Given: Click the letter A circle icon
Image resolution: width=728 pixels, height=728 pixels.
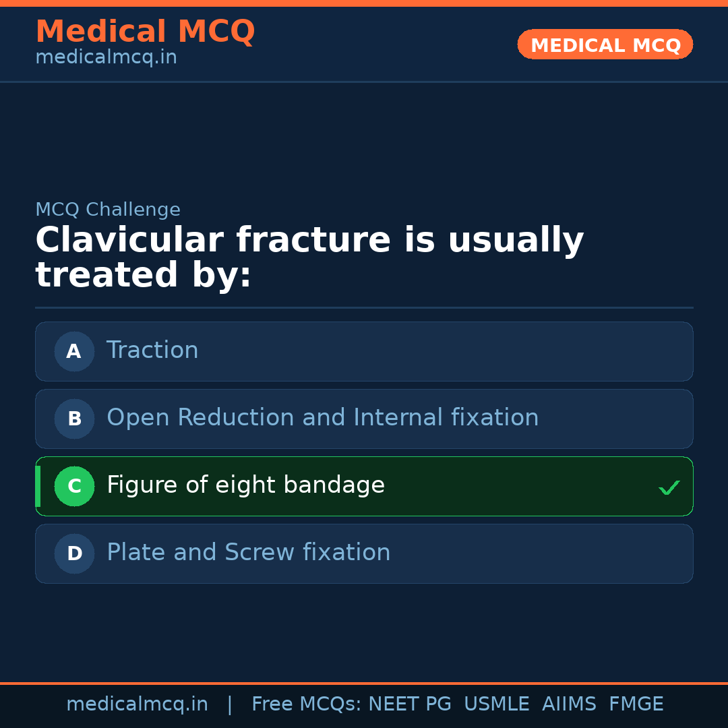Looking at the screenshot, I should coord(74,351).
